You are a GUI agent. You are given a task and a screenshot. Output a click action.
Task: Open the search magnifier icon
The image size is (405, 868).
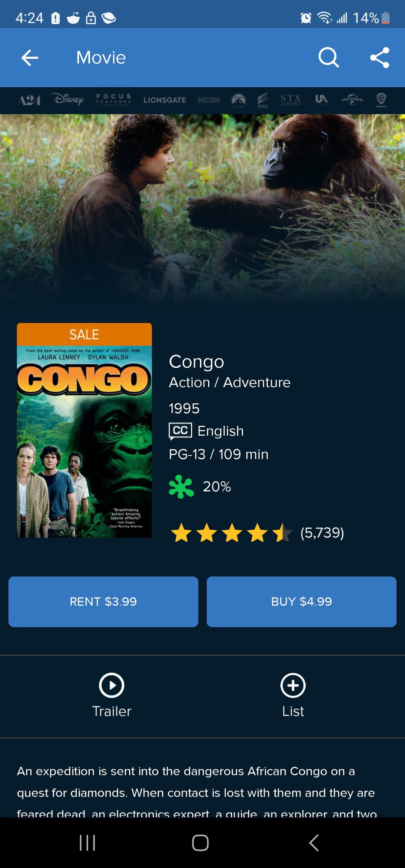click(328, 58)
